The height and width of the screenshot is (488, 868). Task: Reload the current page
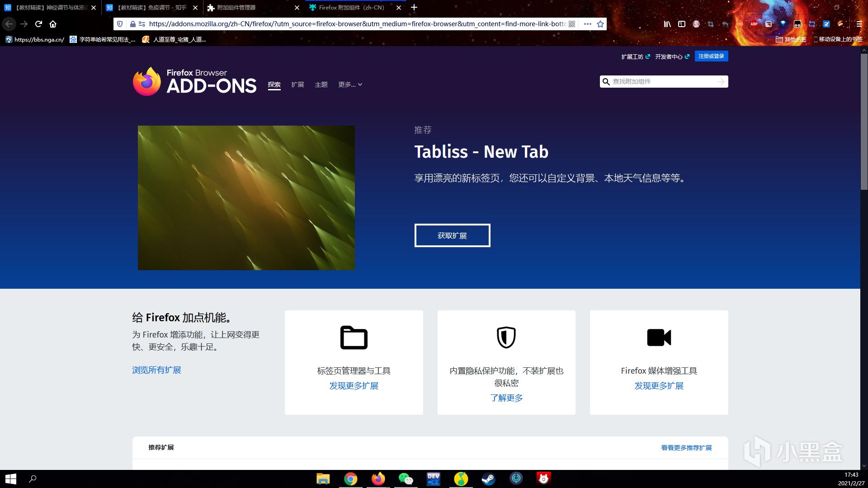[38, 24]
